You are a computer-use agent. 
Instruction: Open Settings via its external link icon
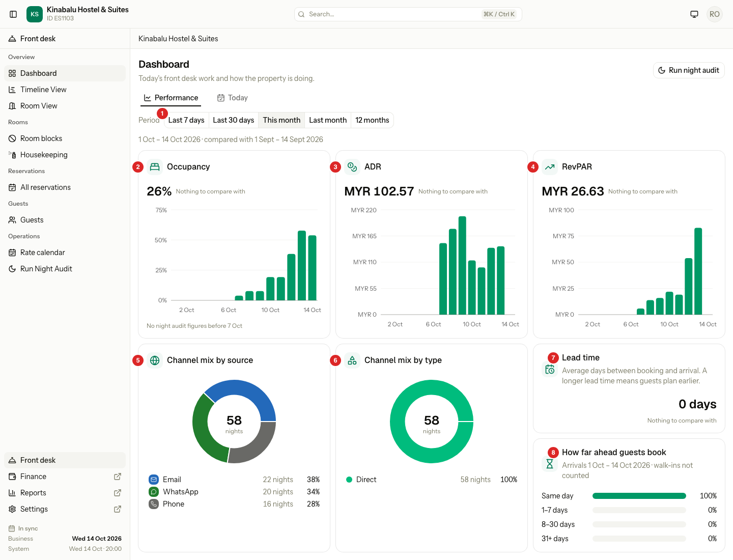point(118,509)
